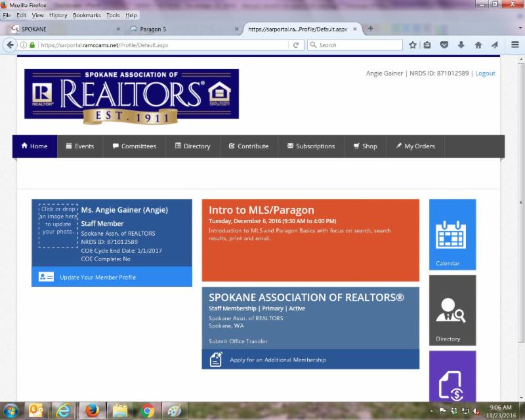Click Update Your Member Profile
Screen dimensions: 525x420
[98, 278]
